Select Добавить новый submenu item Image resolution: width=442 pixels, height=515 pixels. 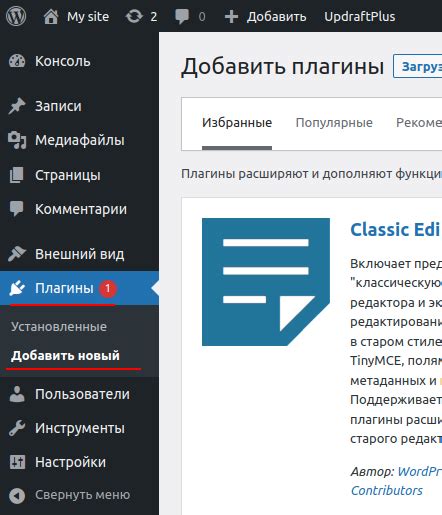[65, 356]
